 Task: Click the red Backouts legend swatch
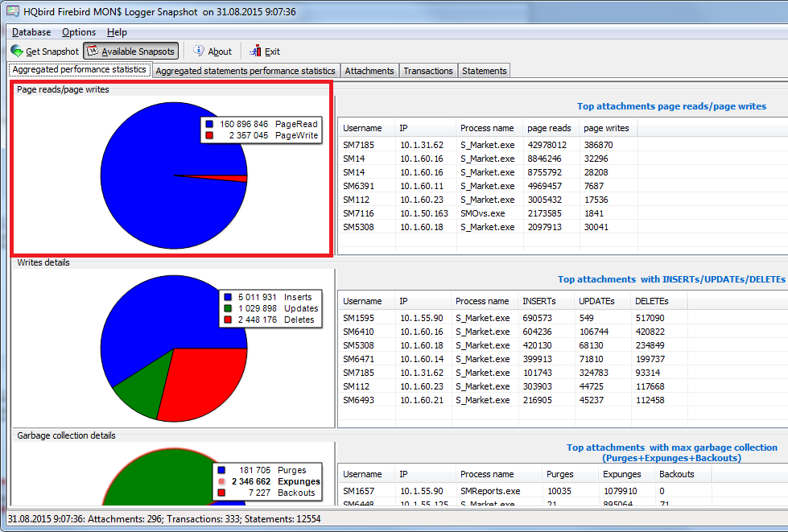pos(221,493)
